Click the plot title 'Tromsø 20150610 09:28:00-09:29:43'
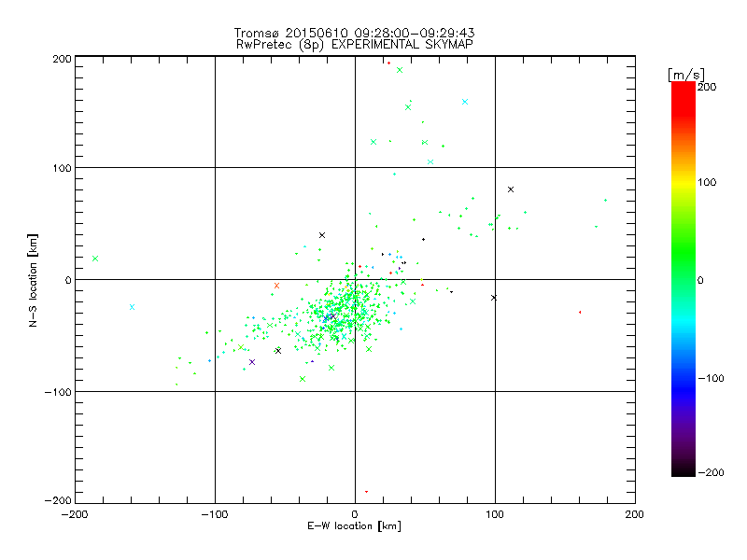747x560 pixels. [x=355, y=33]
